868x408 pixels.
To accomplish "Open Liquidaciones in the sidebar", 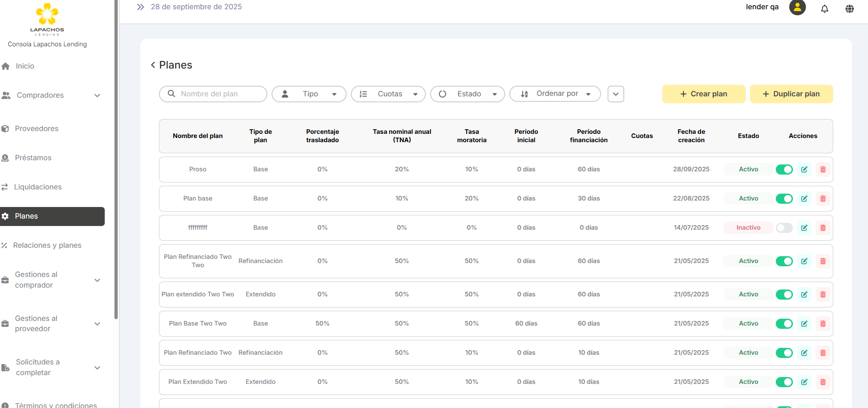I will pos(38,187).
